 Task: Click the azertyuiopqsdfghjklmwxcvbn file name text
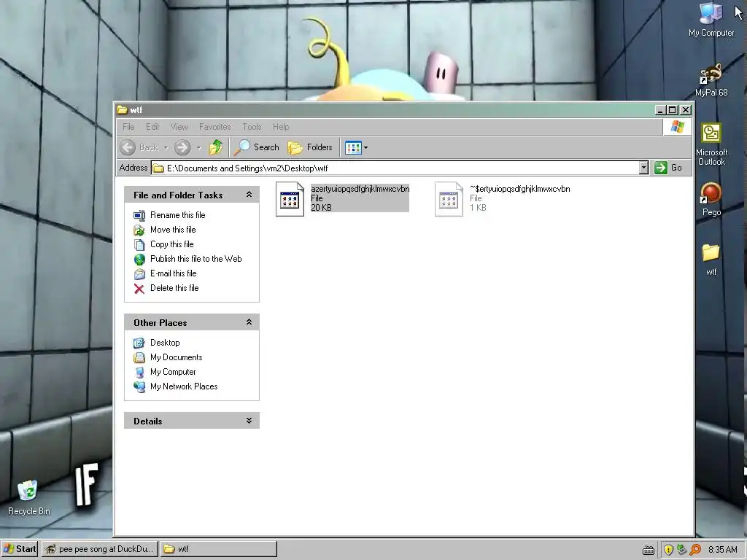click(360, 189)
